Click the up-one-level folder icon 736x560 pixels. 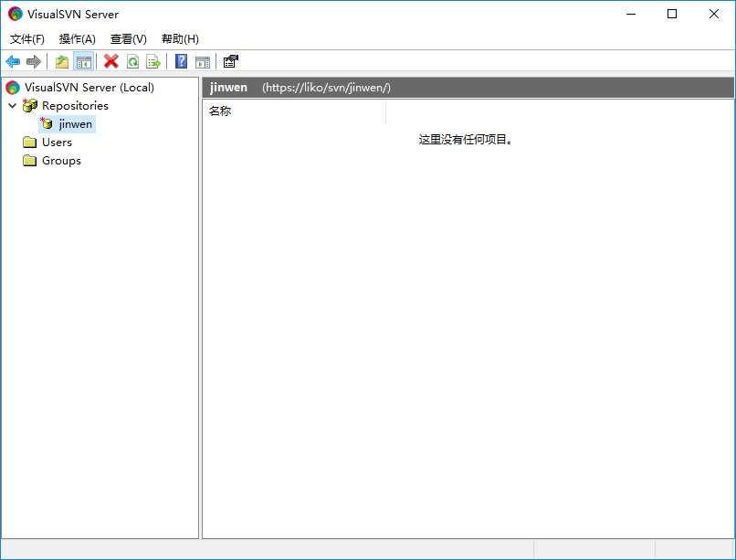click(x=62, y=61)
